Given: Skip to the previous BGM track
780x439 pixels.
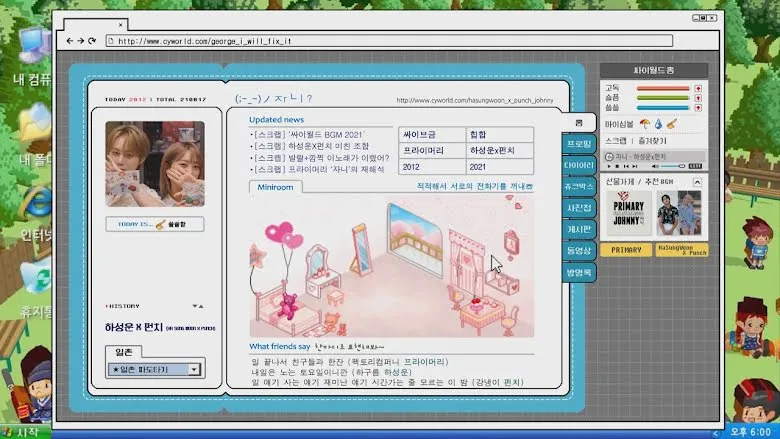Looking at the screenshot, I should 626,166.
